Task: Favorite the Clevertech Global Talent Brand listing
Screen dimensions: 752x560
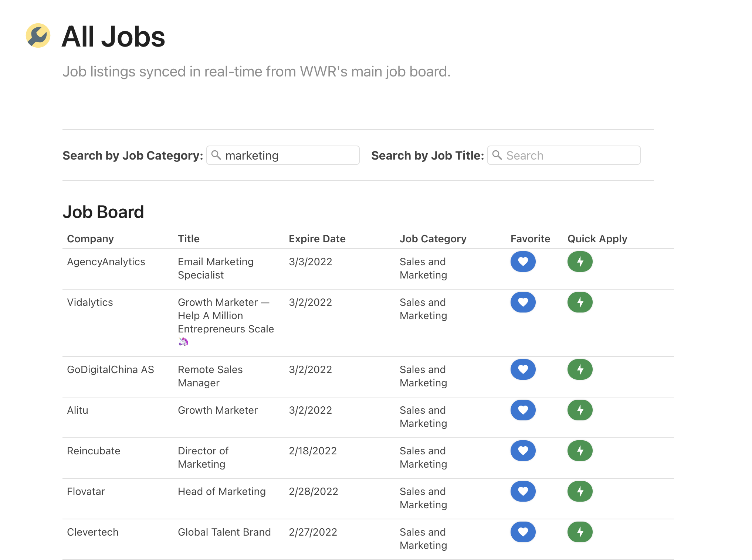Action: click(x=523, y=532)
